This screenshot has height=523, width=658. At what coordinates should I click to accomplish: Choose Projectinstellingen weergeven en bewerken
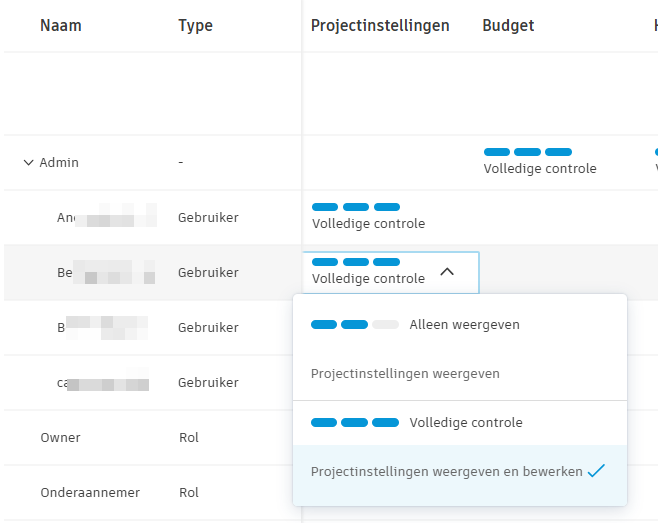tap(446, 472)
